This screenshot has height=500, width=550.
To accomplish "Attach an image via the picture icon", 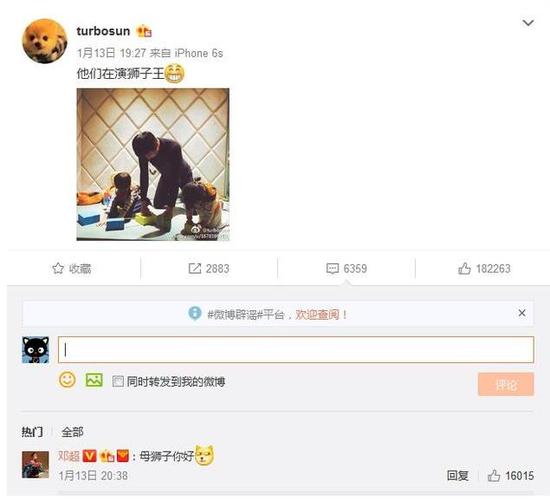I will (94, 380).
